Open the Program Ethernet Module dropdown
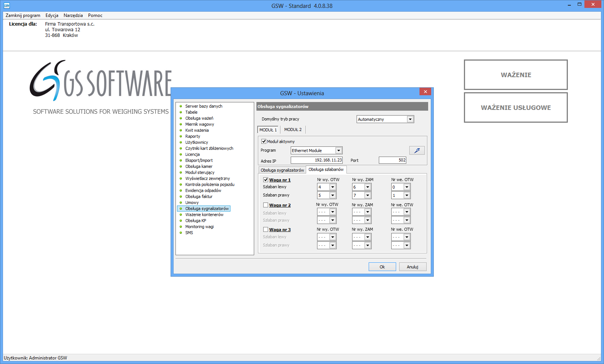This screenshot has width=604, height=364. point(339,151)
